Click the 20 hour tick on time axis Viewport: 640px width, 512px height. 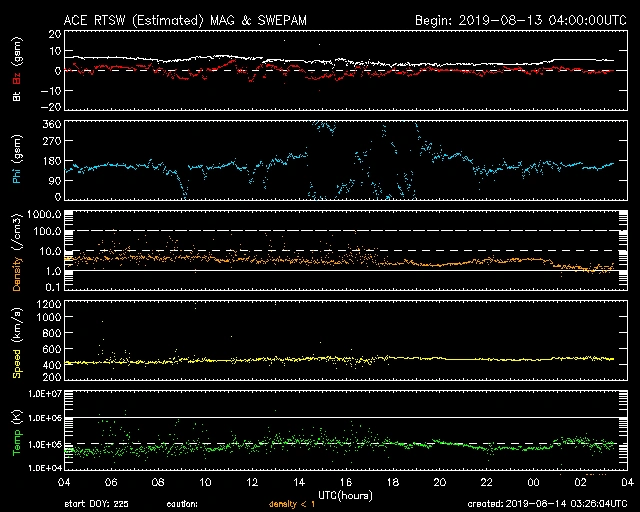tap(439, 482)
